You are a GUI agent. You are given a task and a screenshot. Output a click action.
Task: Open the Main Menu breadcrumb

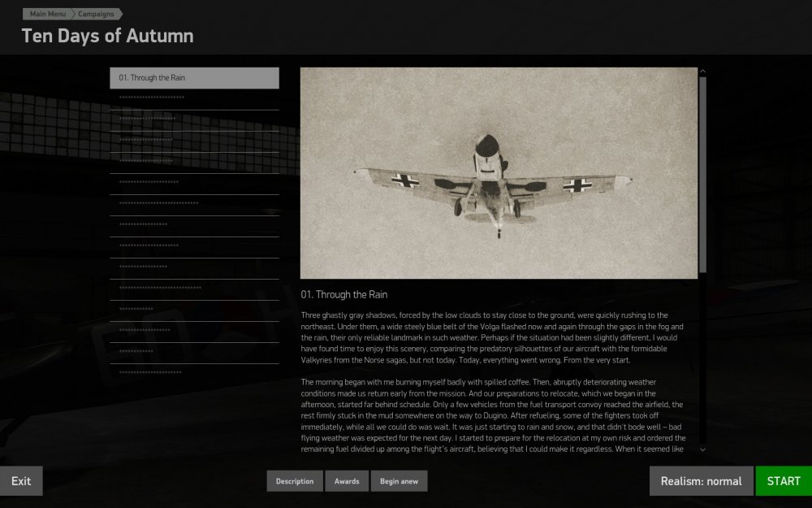(x=46, y=14)
